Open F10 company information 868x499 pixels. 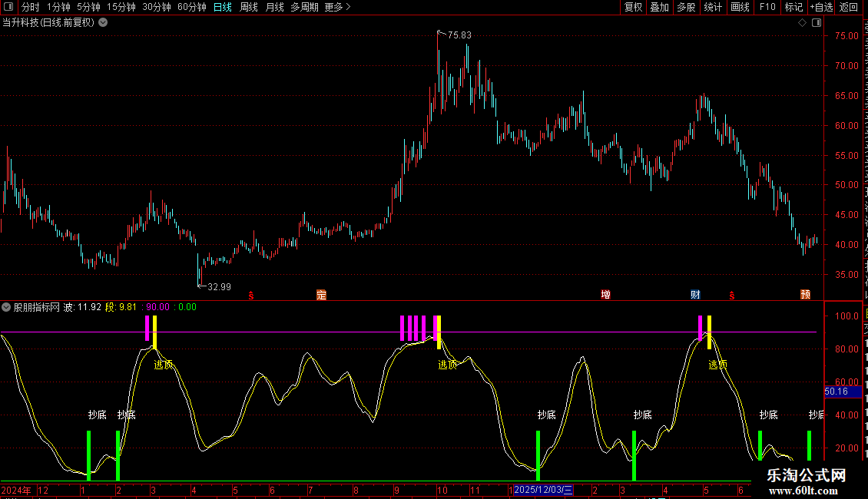(x=767, y=7)
